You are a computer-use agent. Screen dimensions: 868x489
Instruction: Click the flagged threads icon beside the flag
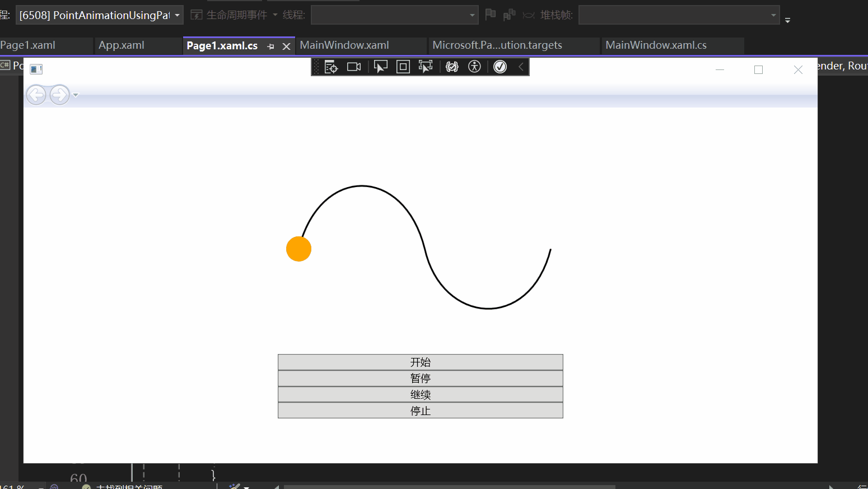pyautogui.click(x=509, y=15)
